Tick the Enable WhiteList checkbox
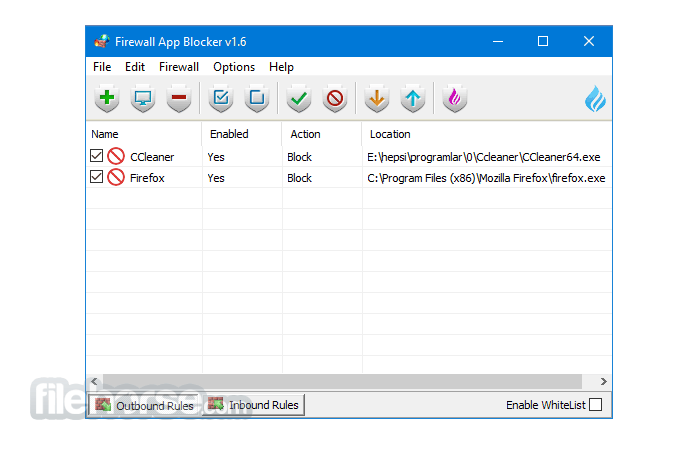 coord(596,404)
